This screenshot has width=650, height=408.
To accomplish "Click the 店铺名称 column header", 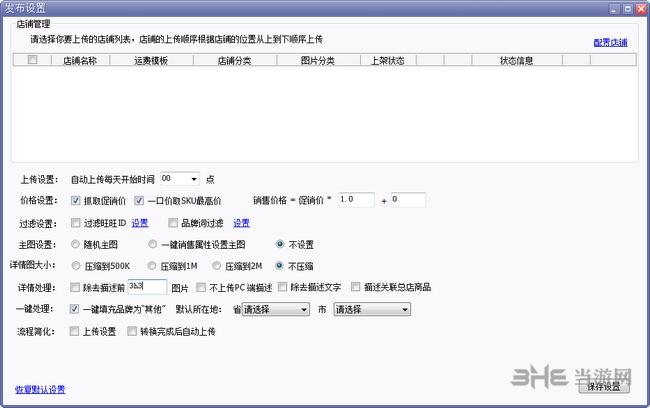I will pyautogui.click(x=80, y=61).
